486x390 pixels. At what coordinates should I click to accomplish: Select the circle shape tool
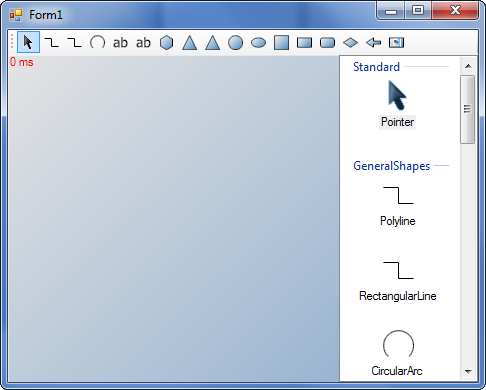coord(235,43)
